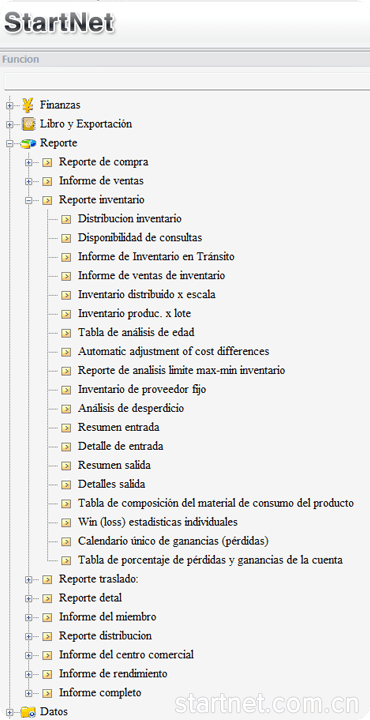Expand the Informe de ventas node
This screenshot has height=720, width=370.
click(28, 181)
